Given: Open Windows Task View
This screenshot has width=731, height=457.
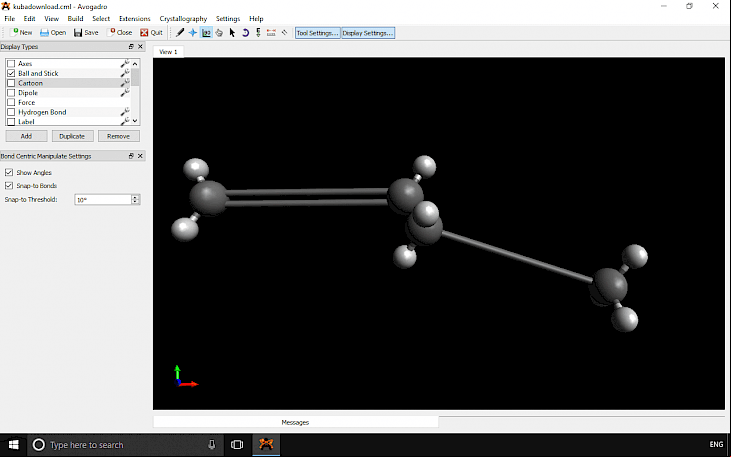Looking at the screenshot, I should click(237, 445).
